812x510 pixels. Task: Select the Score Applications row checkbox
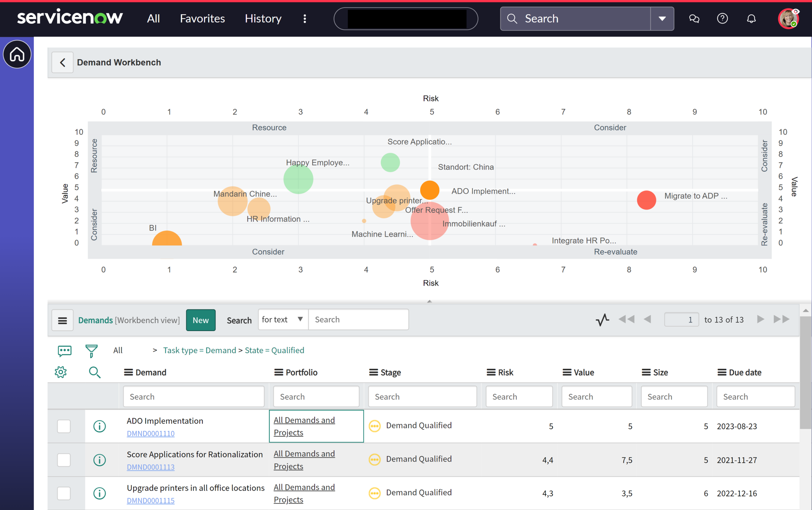(64, 460)
